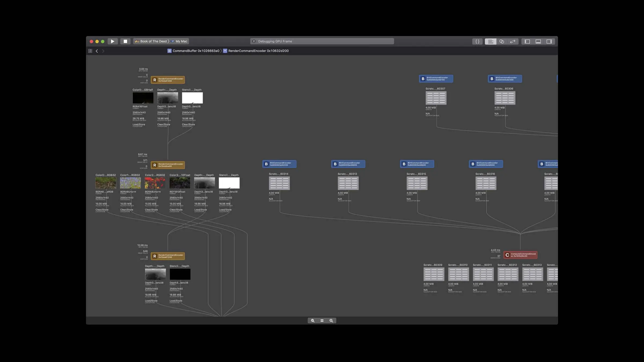Select the standard editor view

click(491, 42)
